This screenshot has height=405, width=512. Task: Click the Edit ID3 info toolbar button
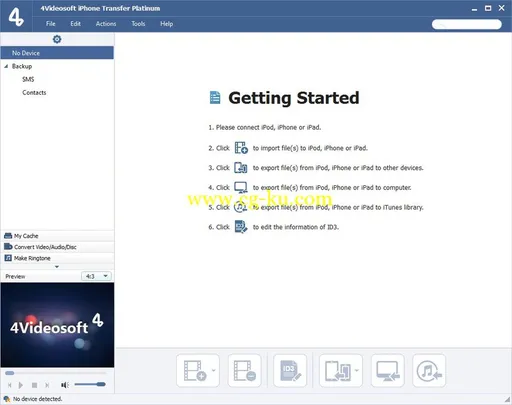click(x=290, y=371)
